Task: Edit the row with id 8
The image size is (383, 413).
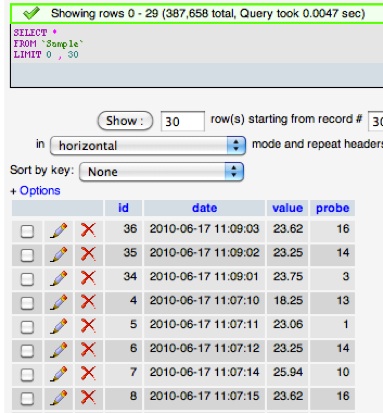Action: pyautogui.click(x=59, y=398)
